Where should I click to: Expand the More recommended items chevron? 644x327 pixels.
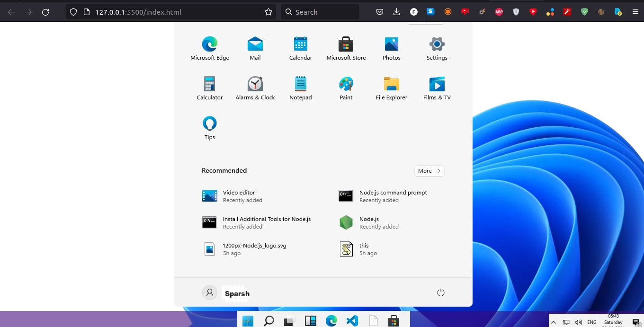pyautogui.click(x=429, y=171)
